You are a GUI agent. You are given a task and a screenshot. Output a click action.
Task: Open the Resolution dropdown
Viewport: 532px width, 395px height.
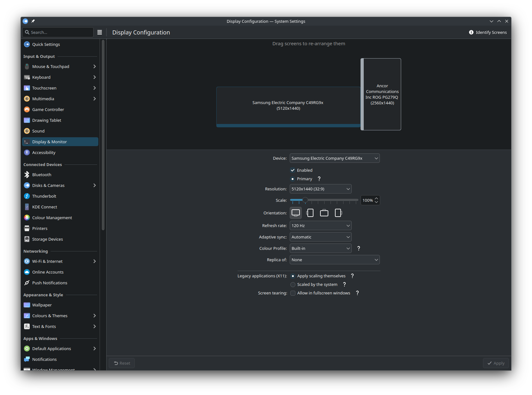coord(320,188)
